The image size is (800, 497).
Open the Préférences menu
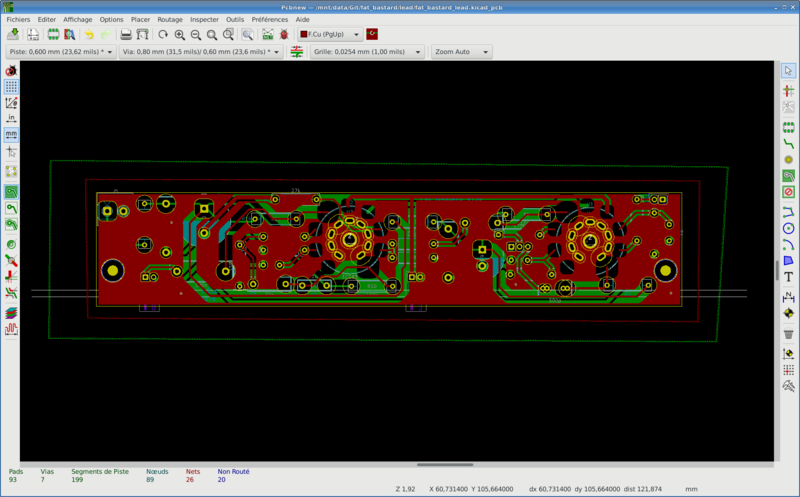269,19
